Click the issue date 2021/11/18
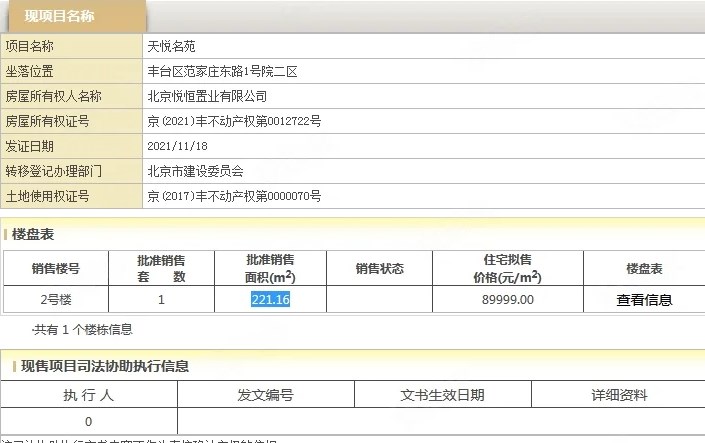This screenshot has width=705, height=443. click(177, 146)
